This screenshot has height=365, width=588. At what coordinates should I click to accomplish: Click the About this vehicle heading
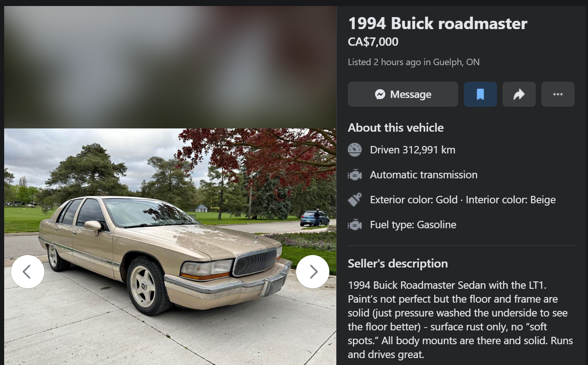[395, 128]
